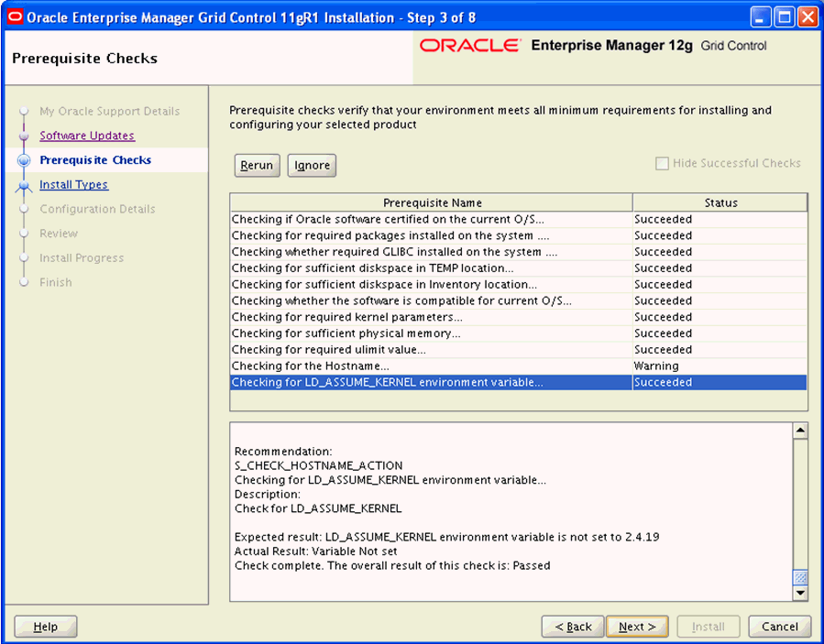
Task: Click the Actual Result: Variable Not set line
Action: (x=316, y=551)
